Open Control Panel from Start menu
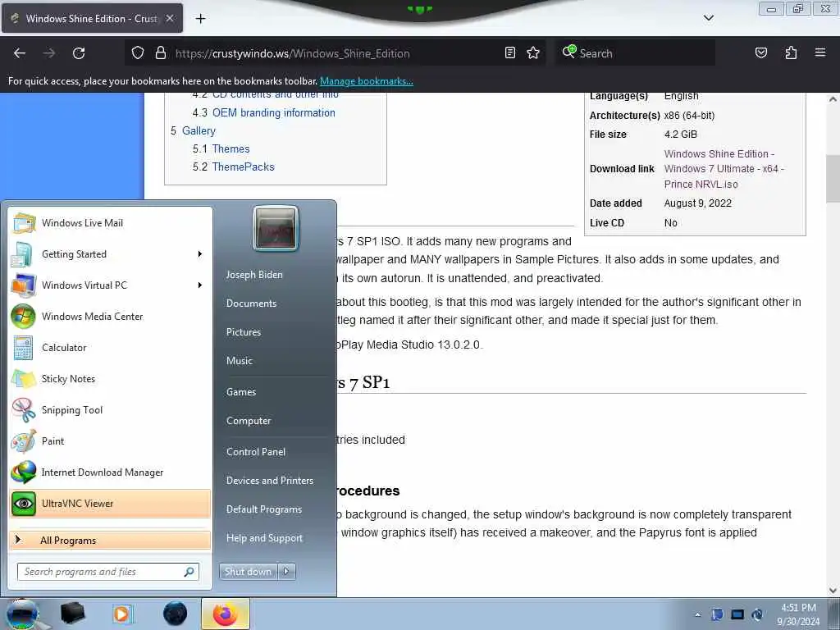 (256, 452)
